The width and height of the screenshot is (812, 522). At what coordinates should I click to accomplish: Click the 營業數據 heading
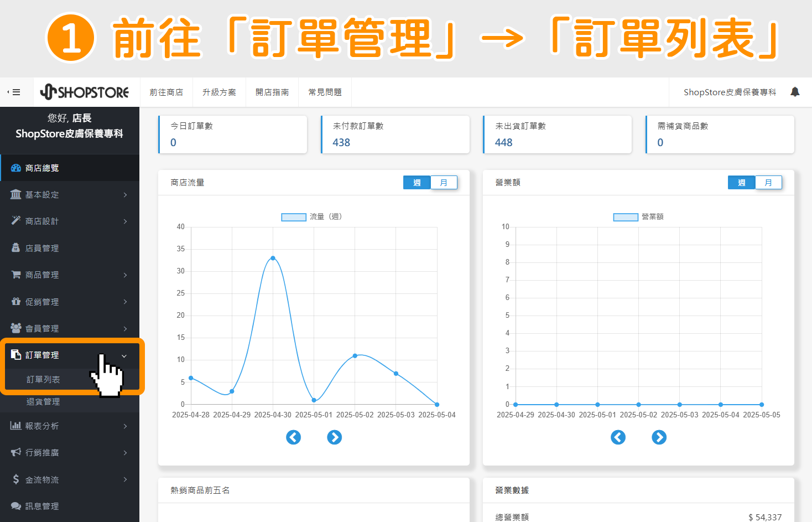coord(512,490)
